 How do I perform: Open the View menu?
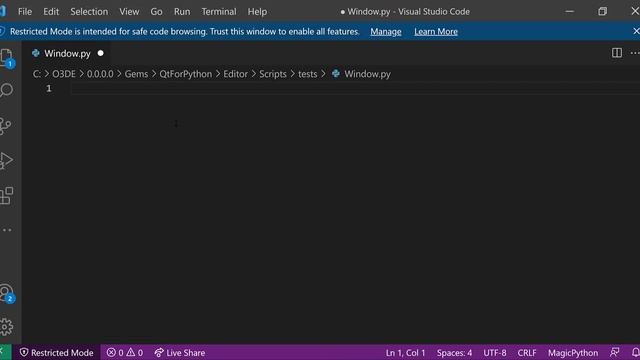pyautogui.click(x=129, y=11)
